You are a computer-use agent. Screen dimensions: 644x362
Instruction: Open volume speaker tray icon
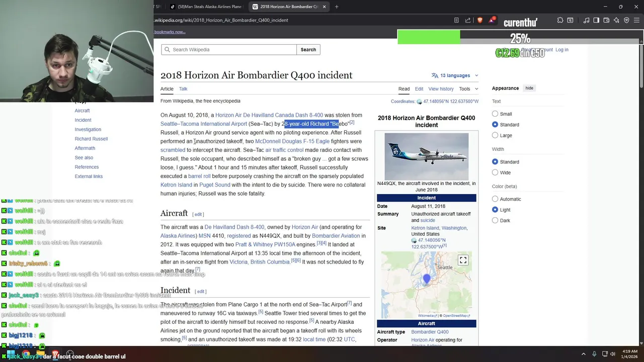tap(613, 354)
